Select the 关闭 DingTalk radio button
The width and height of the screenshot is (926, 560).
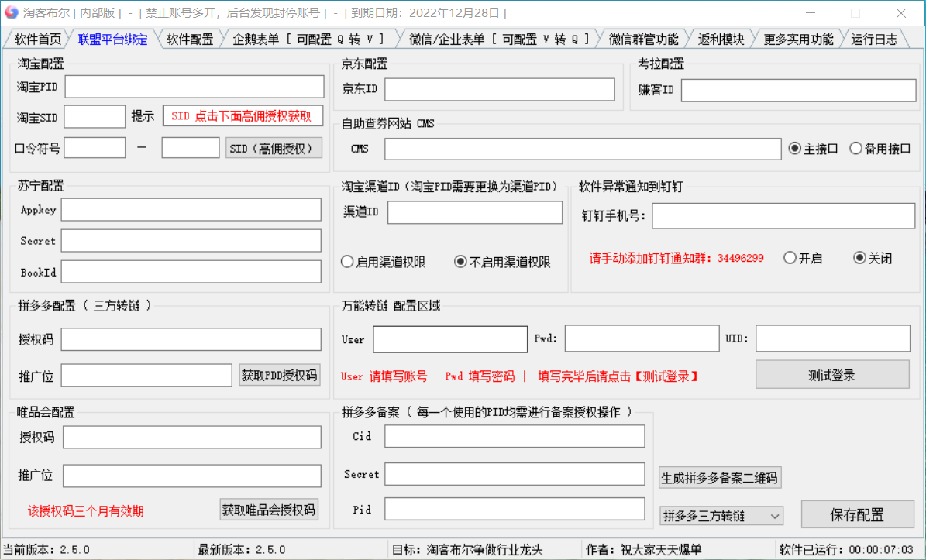click(x=873, y=258)
